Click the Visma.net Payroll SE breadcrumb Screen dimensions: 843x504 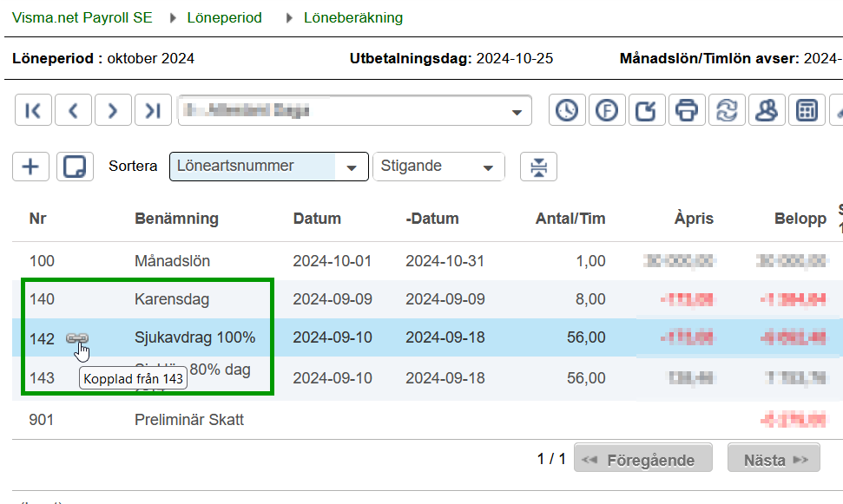tap(82, 17)
